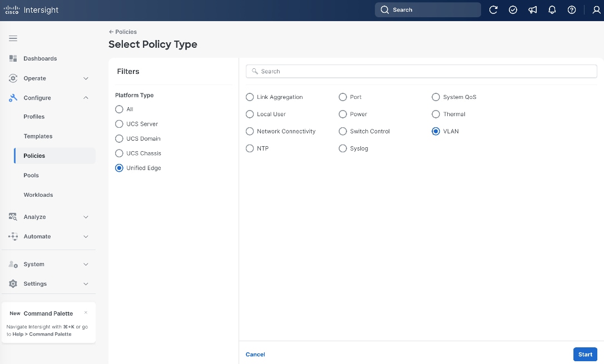
Task: Toggle the hamburger navigation menu
Action: [x=13, y=38]
